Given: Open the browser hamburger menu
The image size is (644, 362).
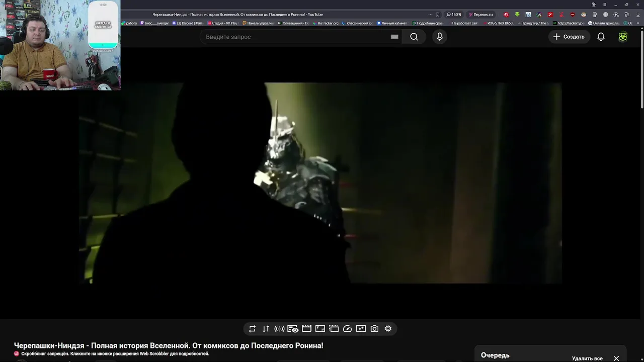Looking at the screenshot, I should pyautogui.click(x=605, y=5).
